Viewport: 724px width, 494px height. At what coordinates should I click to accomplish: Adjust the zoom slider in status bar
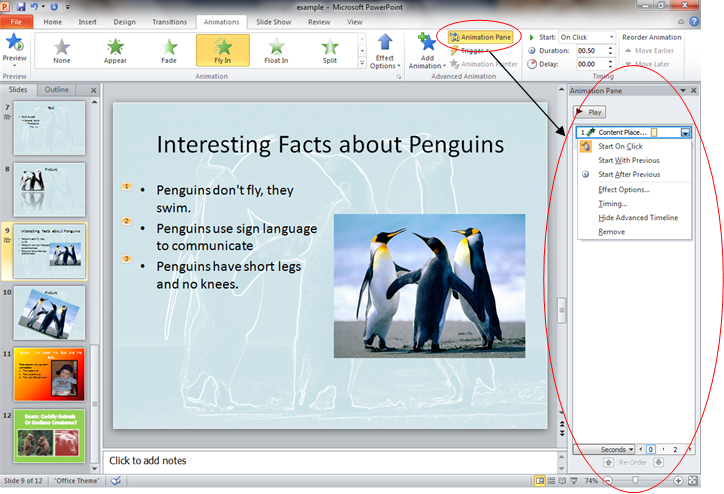(637, 482)
